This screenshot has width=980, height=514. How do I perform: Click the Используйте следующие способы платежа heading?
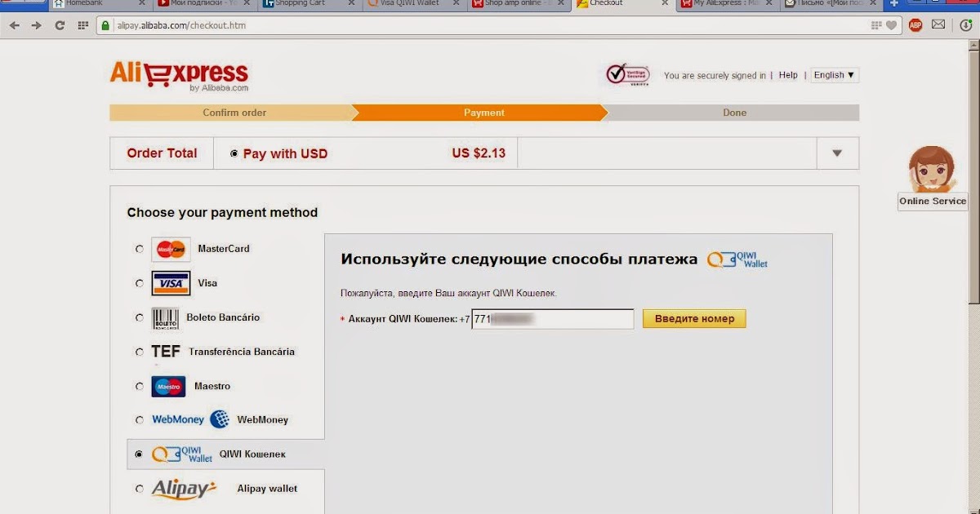coord(519,259)
